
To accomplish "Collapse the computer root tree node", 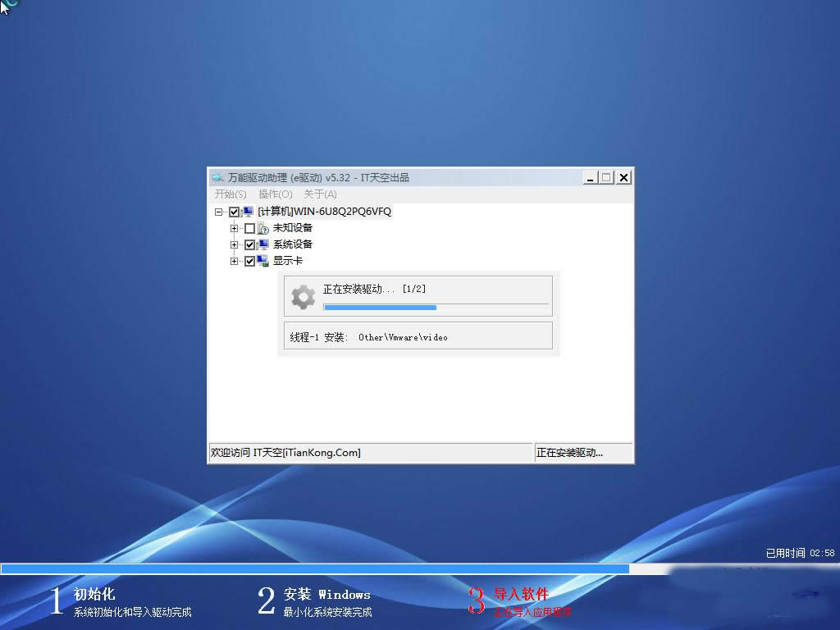I will [218, 212].
